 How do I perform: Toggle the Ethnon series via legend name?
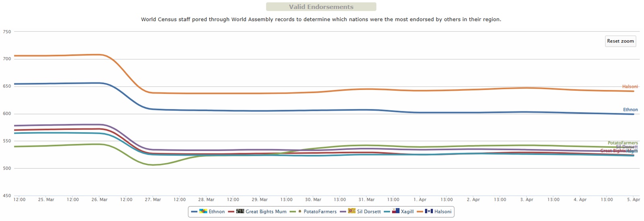pyautogui.click(x=217, y=212)
